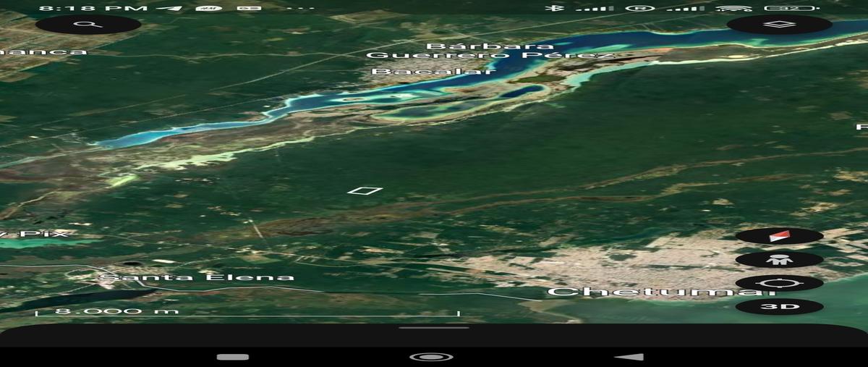Activate the Street View pegman
Viewport: 868px width, 367px height.
pyautogui.click(x=779, y=259)
